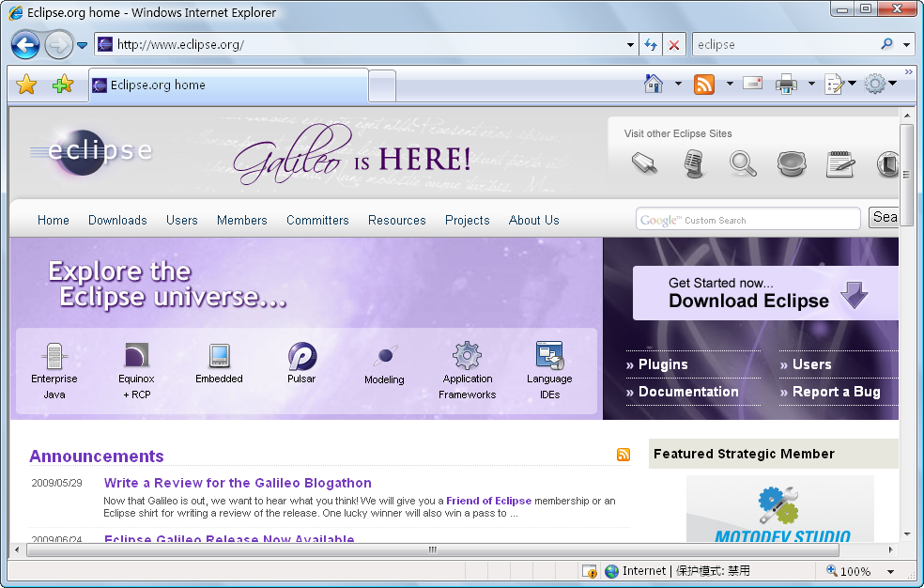This screenshot has height=588, width=924.
Task: Click the Print toolbar icon
Action: pyautogui.click(x=786, y=85)
